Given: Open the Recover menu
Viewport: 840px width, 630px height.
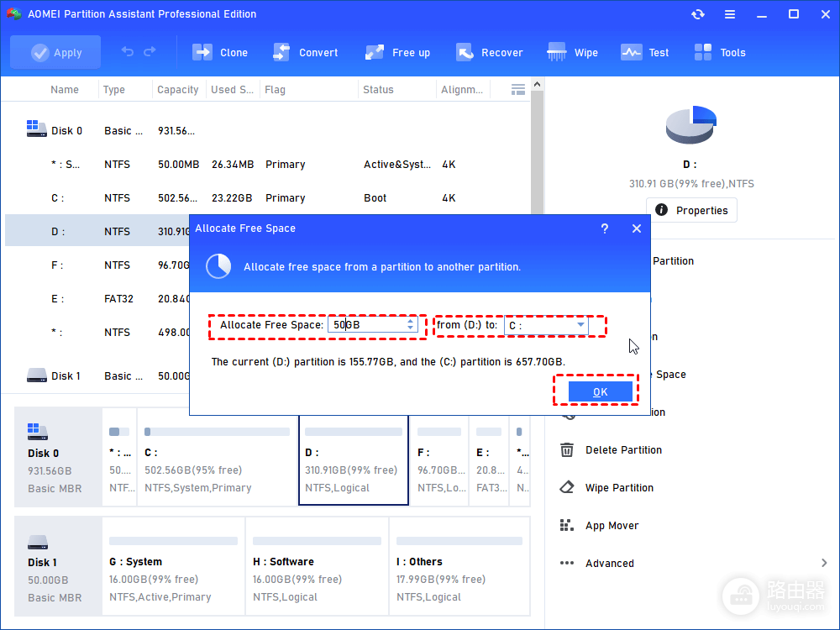Looking at the screenshot, I should (489, 52).
